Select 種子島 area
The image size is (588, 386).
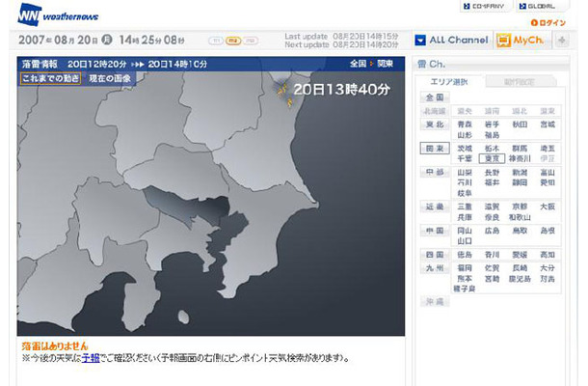(x=465, y=289)
